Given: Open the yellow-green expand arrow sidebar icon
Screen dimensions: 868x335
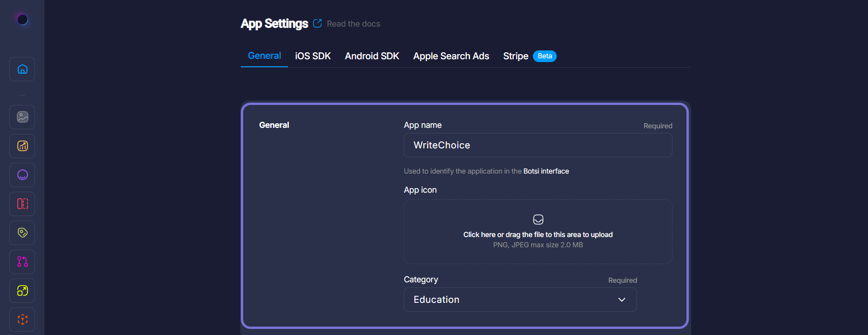Looking at the screenshot, I should tap(22, 291).
